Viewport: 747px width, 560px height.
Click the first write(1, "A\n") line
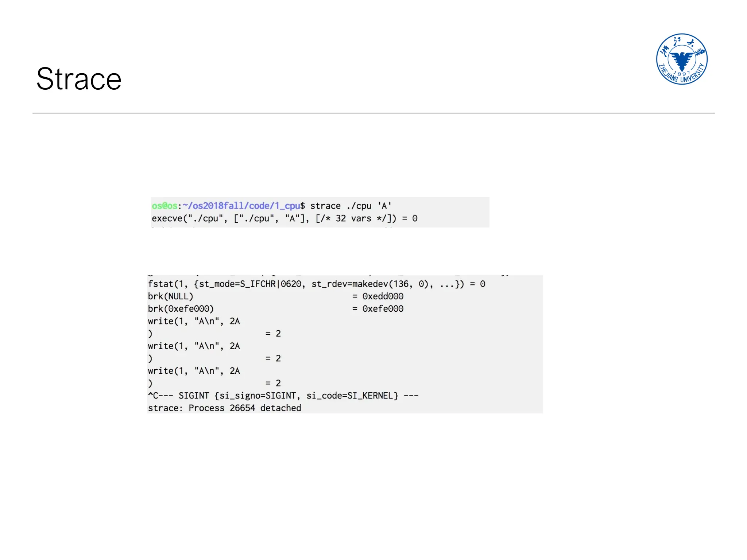click(x=194, y=321)
